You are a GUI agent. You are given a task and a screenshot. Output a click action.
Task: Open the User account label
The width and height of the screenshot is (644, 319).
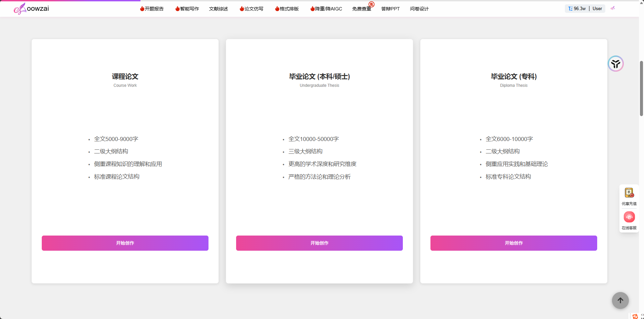pos(598,8)
